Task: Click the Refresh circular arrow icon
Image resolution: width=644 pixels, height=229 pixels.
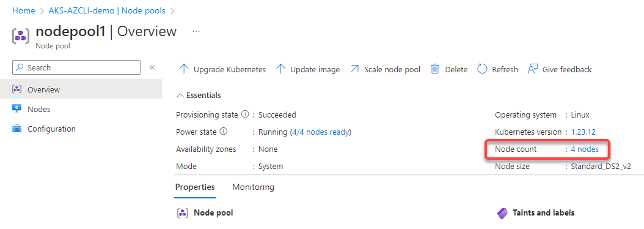Action: click(482, 69)
